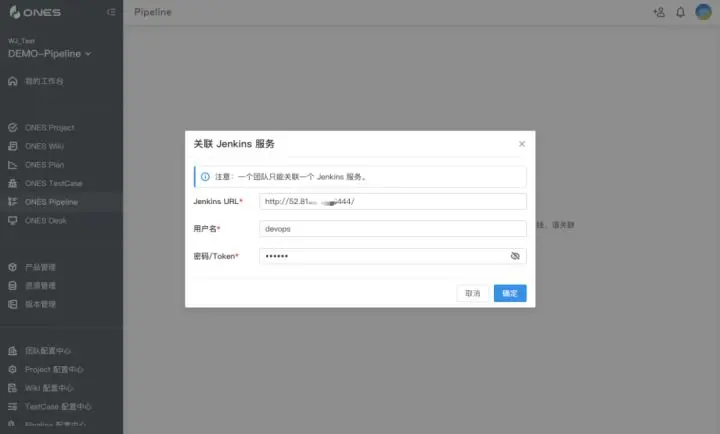720x434 pixels.
Task: Click the 确定 button
Action: point(510,293)
